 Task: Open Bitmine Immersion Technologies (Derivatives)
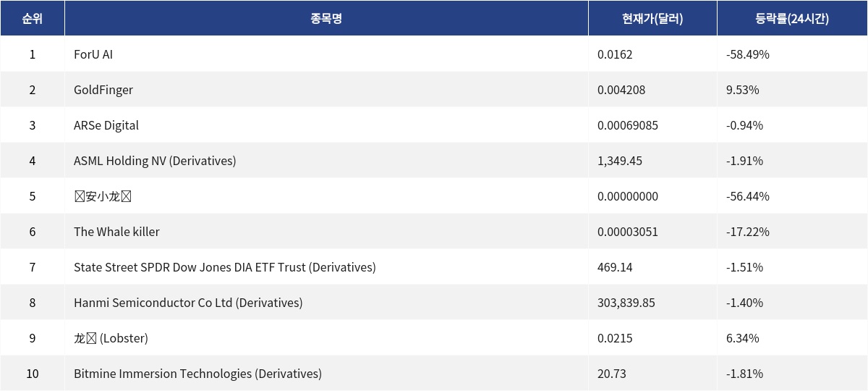click(197, 374)
